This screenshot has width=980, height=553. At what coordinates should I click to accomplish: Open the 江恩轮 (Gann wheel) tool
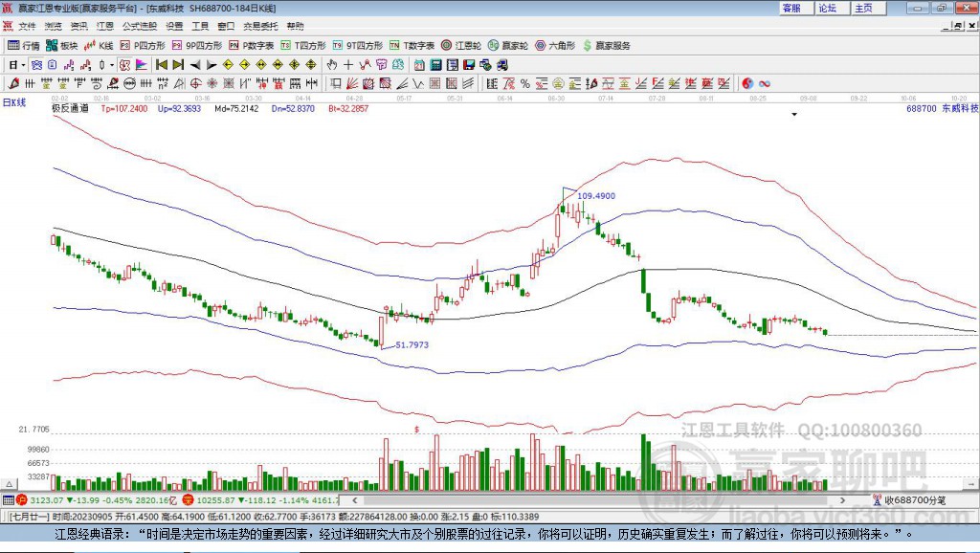460,46
